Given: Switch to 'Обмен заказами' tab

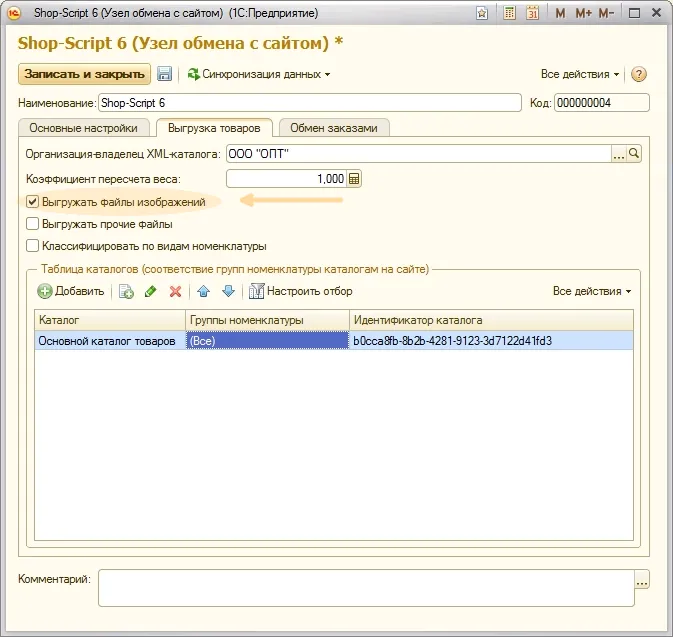Looking at the screenshot, I should (334, 128).
